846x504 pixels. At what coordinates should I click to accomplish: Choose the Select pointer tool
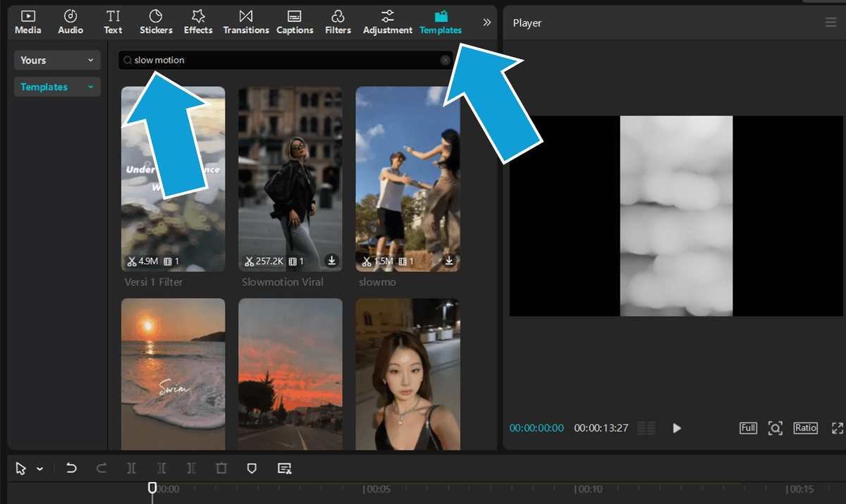pos(21,468)
